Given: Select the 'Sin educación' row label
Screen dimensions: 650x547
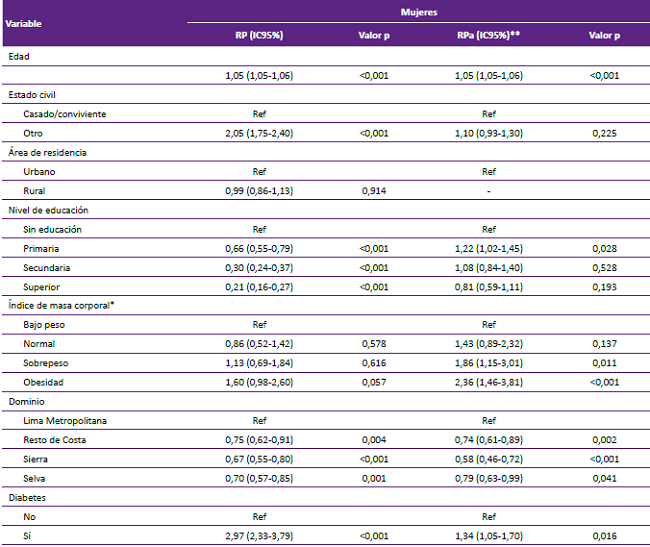Looking at the screenshot, I should click(x=52, y=229).
